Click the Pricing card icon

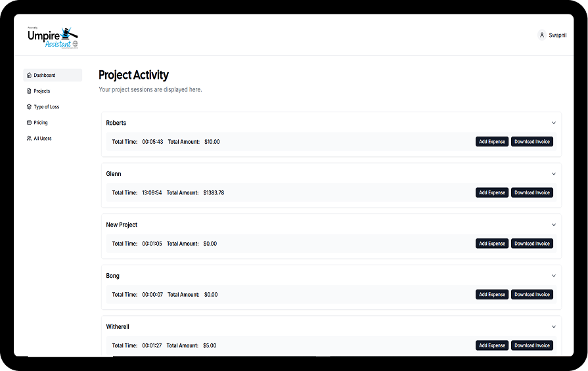29,123
